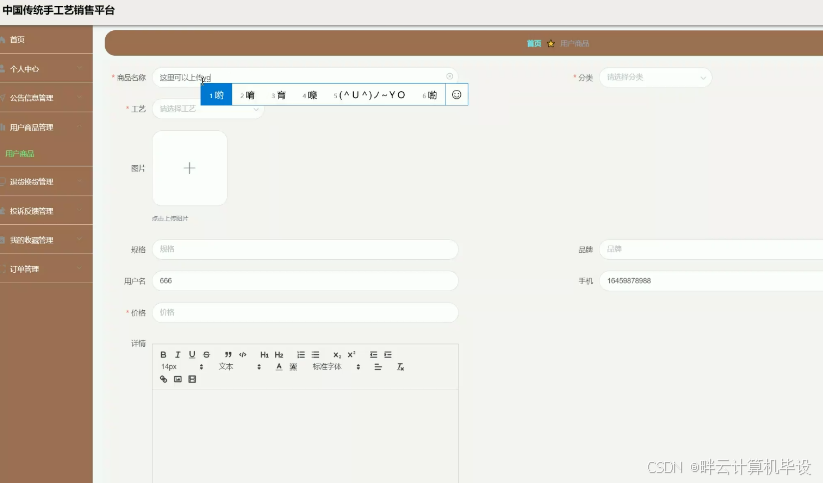Expand the 订单管理 sidebar menu
Viewport: 823px width, 483px height.
(x=46, y=269)
